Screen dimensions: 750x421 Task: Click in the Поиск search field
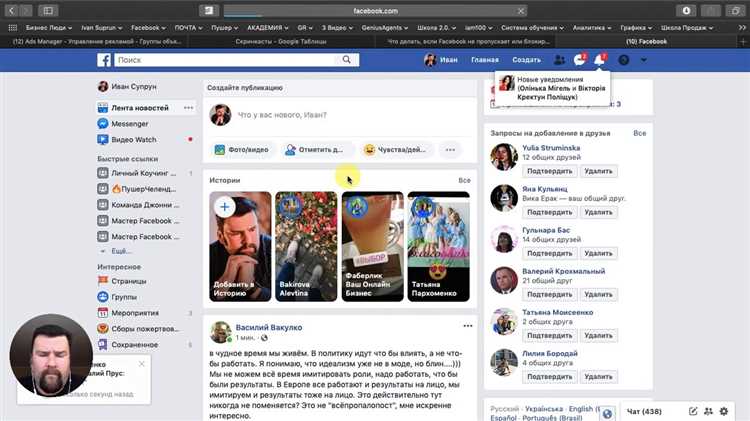tap(225, 60)
